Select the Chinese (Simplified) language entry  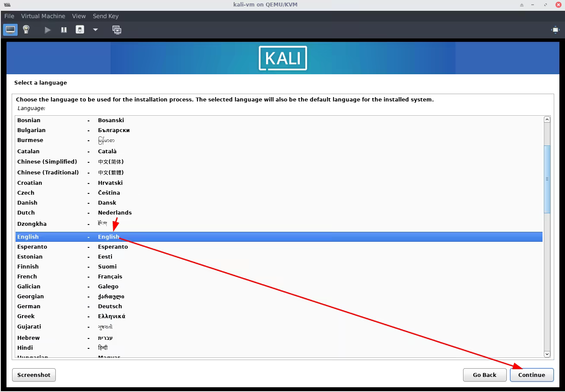(x=48, y=161)
